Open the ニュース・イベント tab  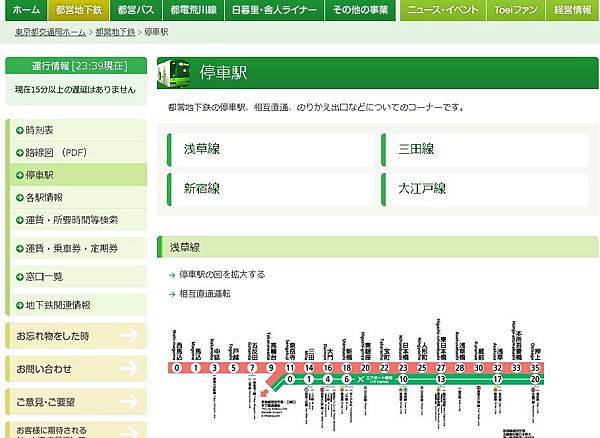443,10
